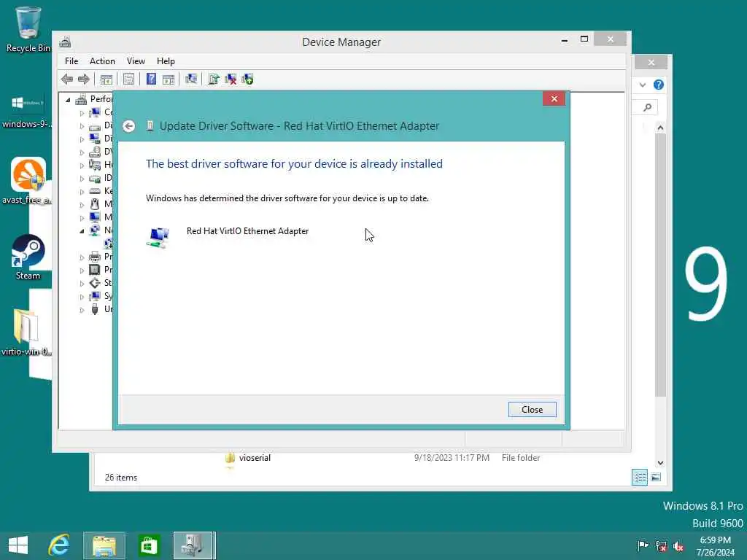
Task: Collapse the root computer node in the tree
Action: coord(68,99)
